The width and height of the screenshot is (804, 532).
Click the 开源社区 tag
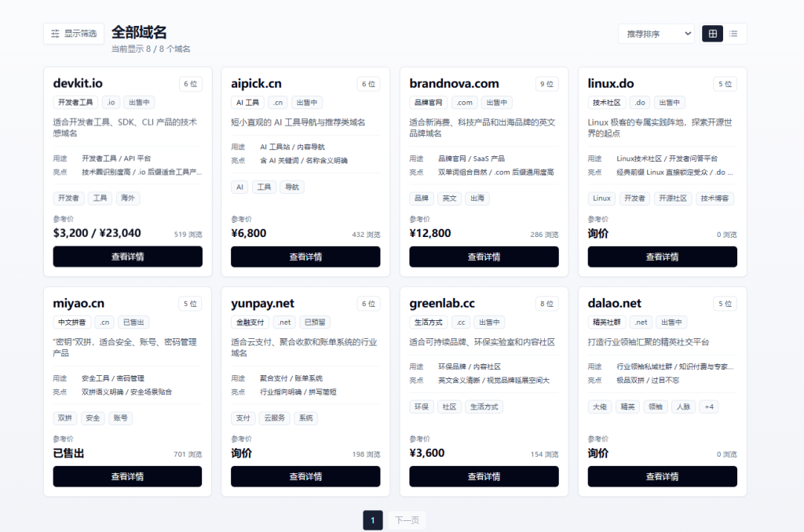coord(673,199)
